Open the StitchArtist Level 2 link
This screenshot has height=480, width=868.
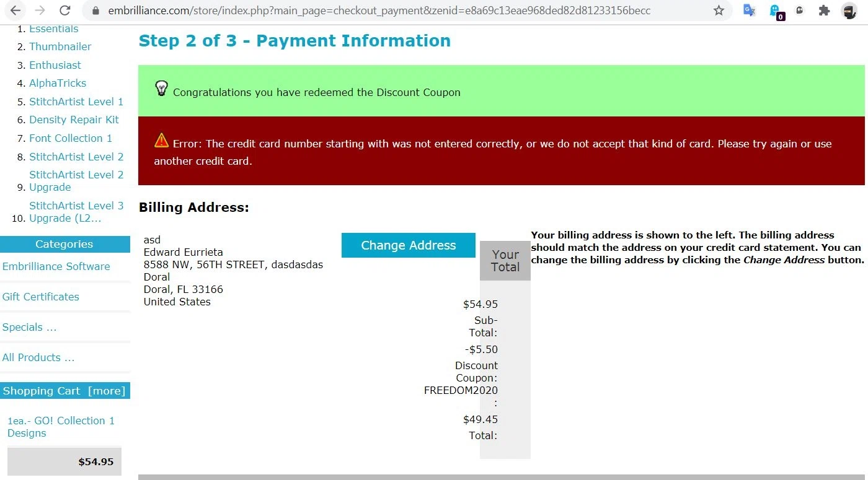click(76, 157)
